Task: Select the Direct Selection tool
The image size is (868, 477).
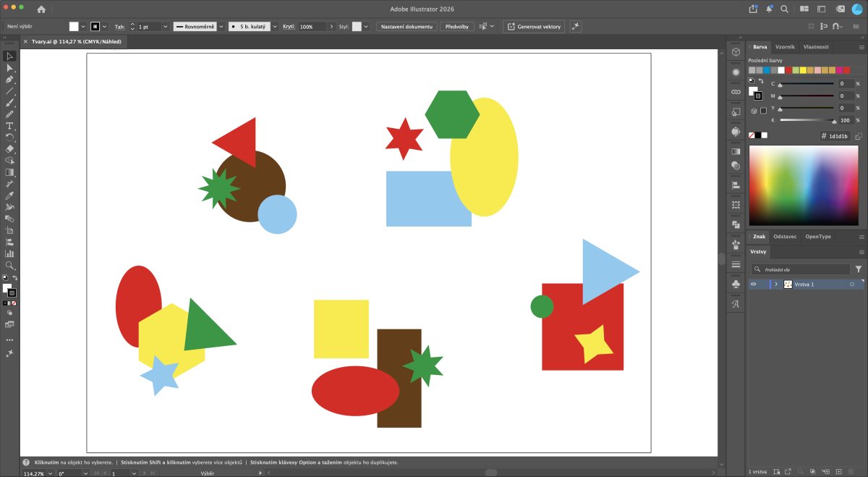Action: [10, 67]
